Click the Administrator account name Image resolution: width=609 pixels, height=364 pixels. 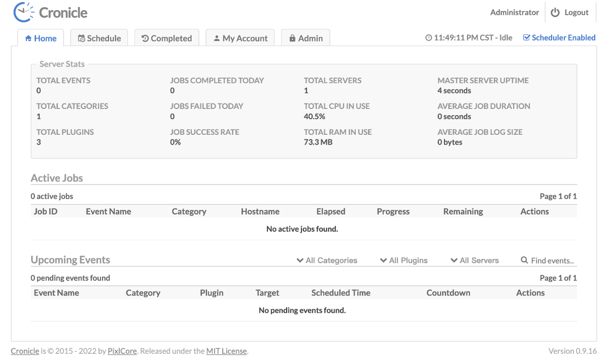click(514, 12)
